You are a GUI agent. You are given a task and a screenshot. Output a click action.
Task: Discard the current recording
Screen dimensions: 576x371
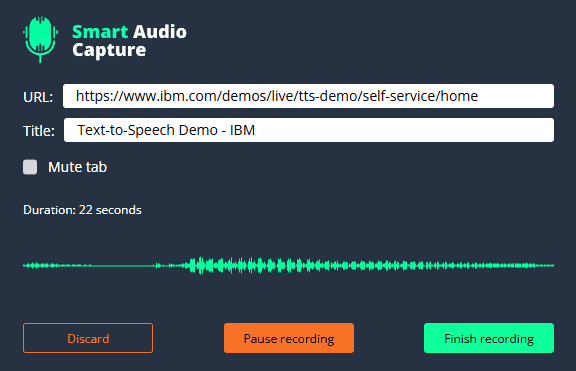[88, 338]
